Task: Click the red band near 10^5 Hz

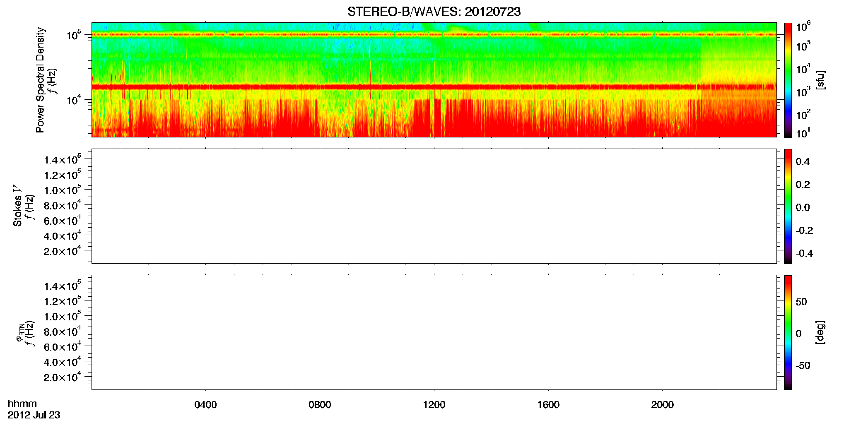Action: point(434,35)
